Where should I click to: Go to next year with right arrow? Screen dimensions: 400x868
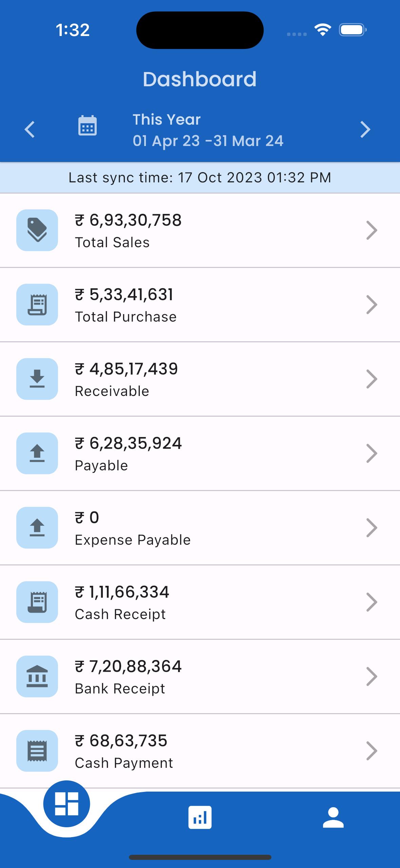(365, 129)
